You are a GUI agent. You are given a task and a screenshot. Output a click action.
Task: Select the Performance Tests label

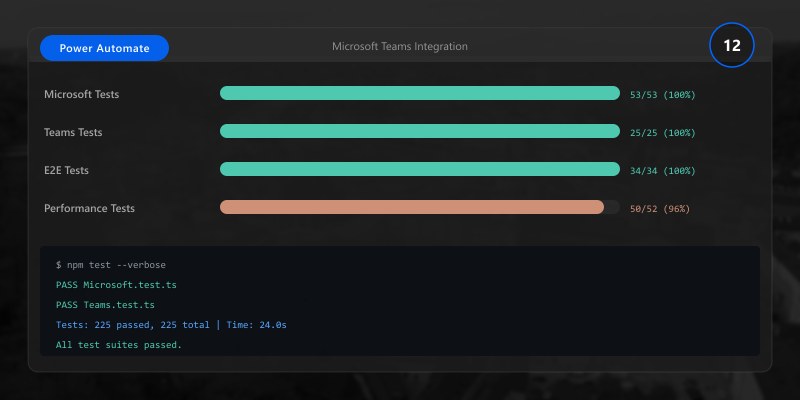89,208
